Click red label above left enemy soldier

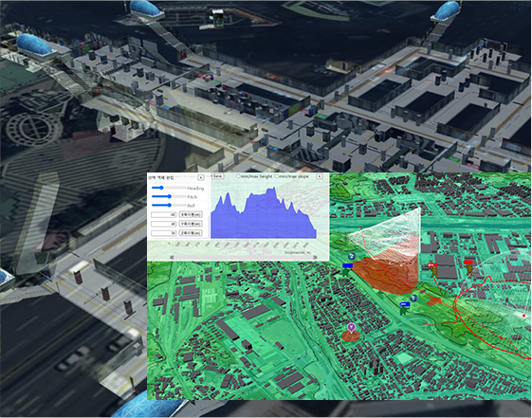coord(432,264)
